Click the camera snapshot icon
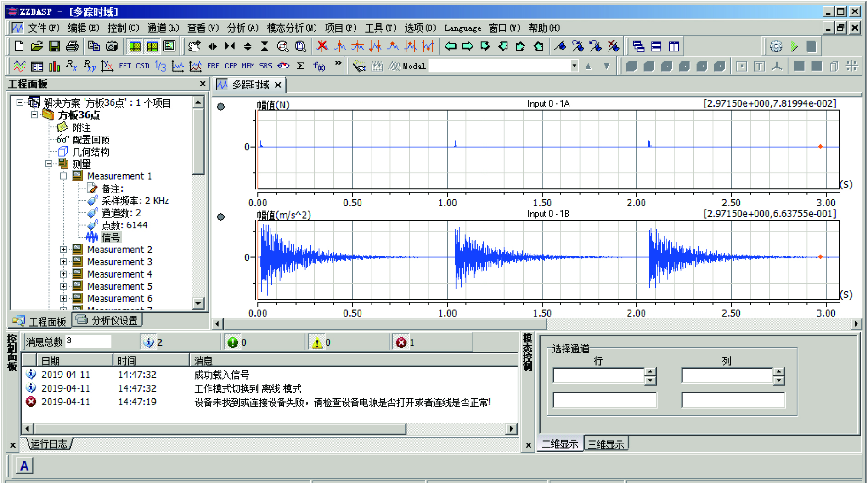This screenshot has width=868, height=483. click(112, 46)
